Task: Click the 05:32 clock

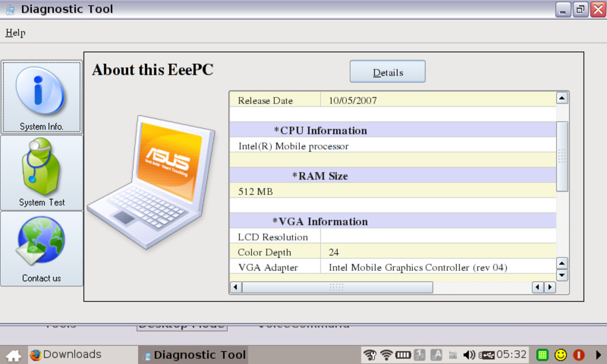Action: pyautogui.click(x=512, y=354)
